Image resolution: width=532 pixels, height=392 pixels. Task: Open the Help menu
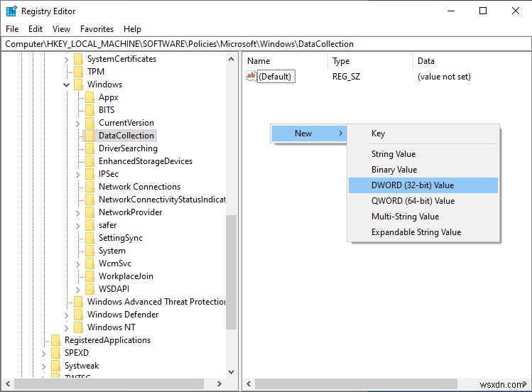pyautogui.click(x=132, y=29)
